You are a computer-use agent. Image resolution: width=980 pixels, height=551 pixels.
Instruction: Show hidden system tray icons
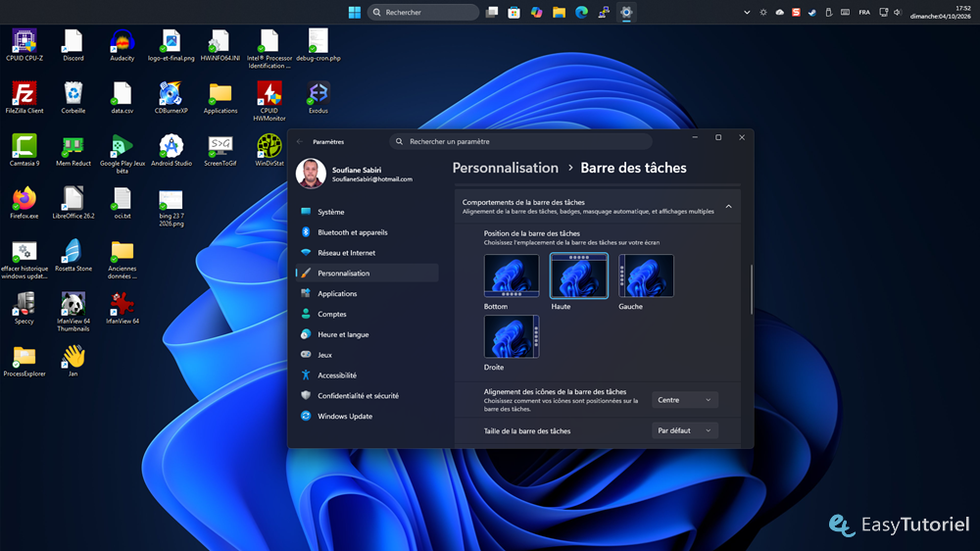pos(747,13)
